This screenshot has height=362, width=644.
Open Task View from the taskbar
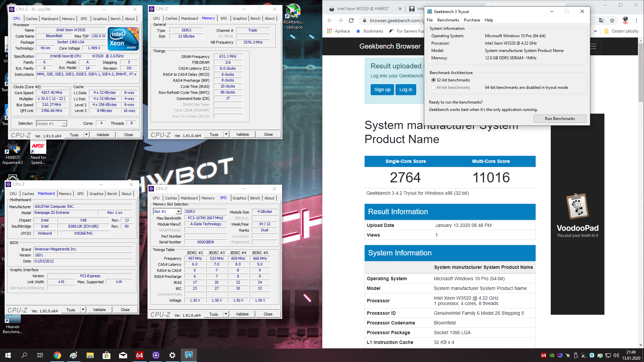[x=40, y=355]
